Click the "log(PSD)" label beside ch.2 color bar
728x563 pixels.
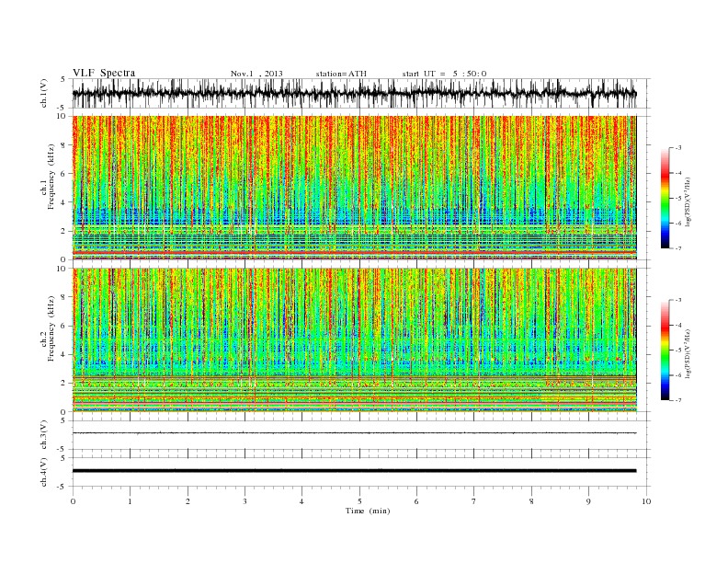click(688, 352)
